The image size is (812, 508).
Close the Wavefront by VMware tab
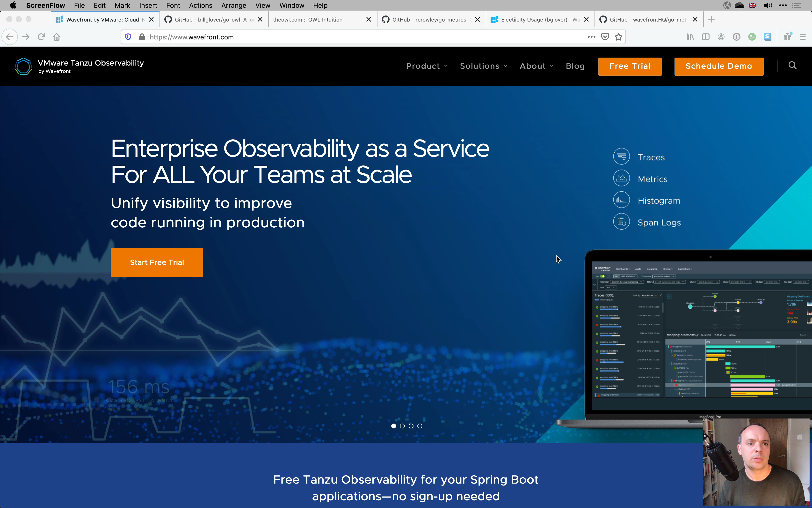click(151, 20)
